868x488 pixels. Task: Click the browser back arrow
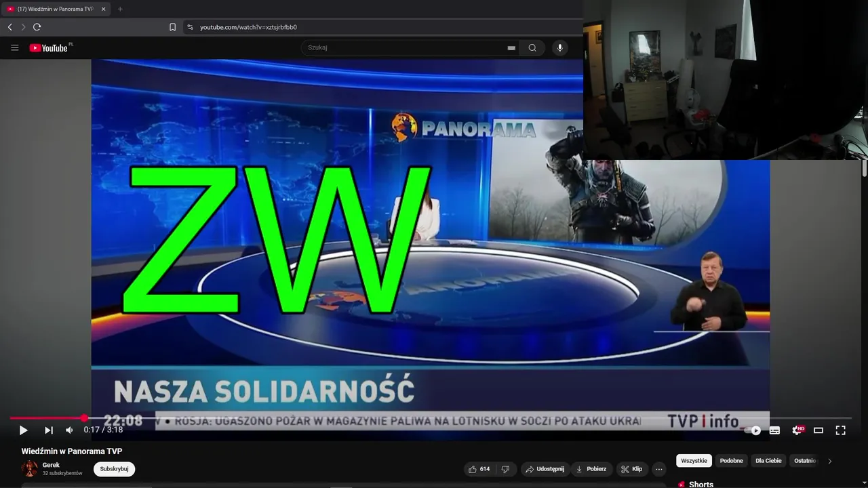[9, 27]
